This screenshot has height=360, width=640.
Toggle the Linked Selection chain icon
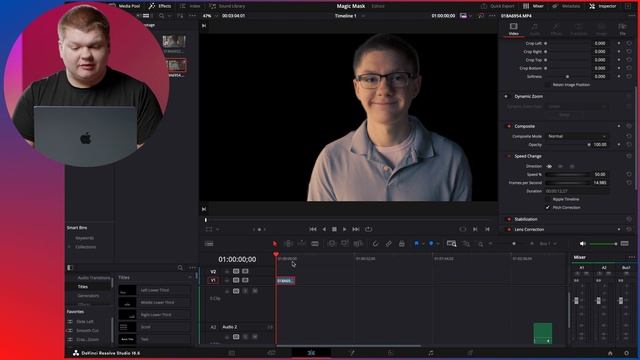389,244
